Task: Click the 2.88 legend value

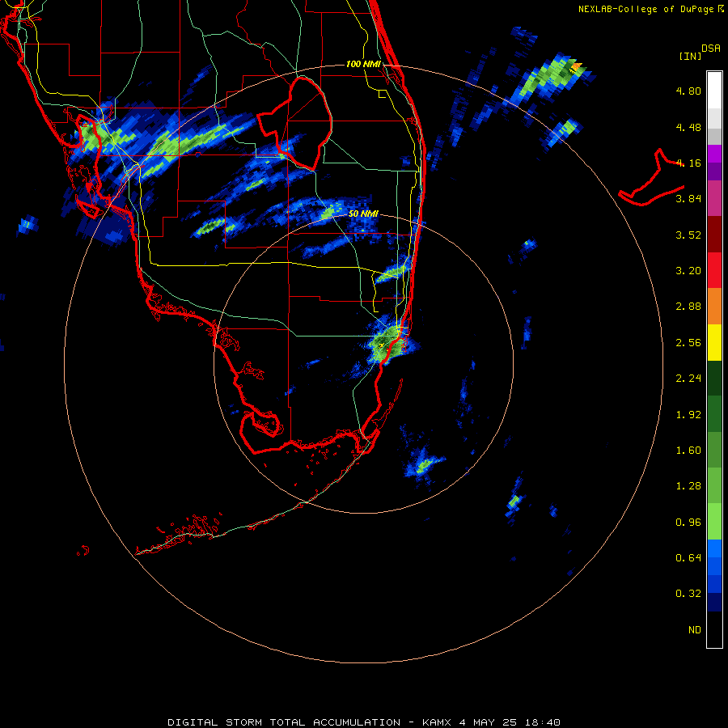Action: tap(688, 307)
